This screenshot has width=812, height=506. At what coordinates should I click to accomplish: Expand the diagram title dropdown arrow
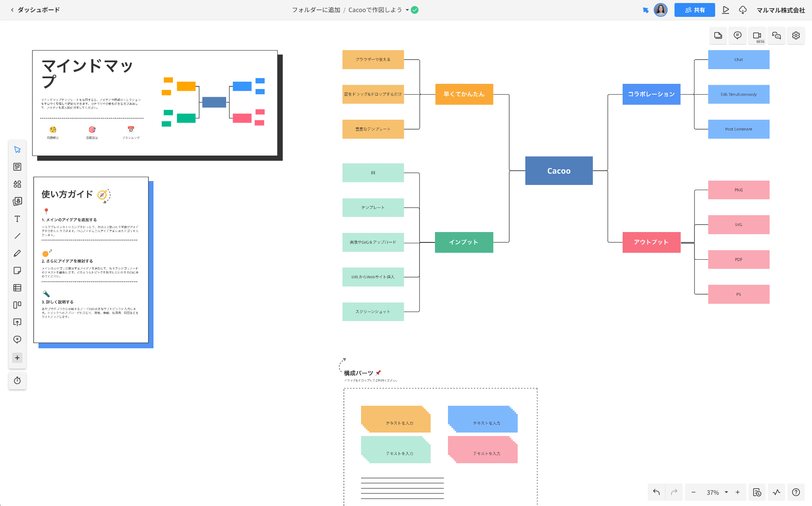[407, 10]
